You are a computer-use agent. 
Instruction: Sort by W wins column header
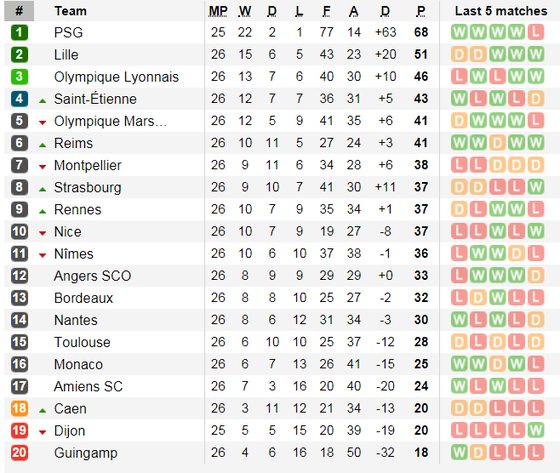(245, 11)
